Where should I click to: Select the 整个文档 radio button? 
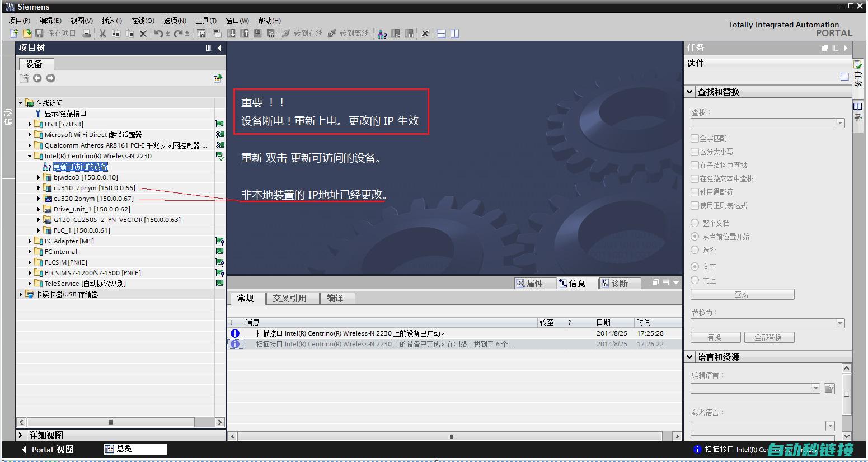[695, 223]
